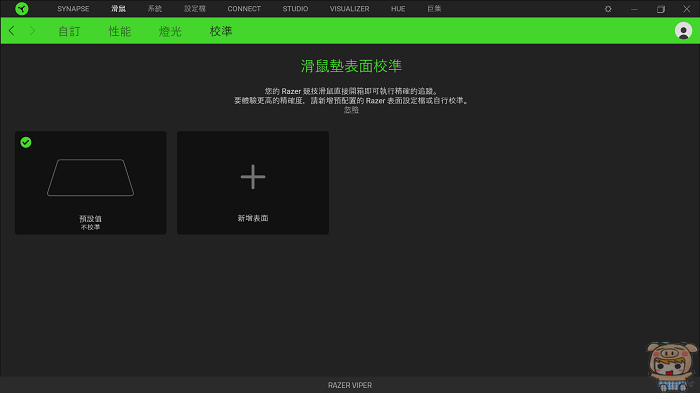
Task: Minimize the Synapse window
Action: (x=634, y=9)
